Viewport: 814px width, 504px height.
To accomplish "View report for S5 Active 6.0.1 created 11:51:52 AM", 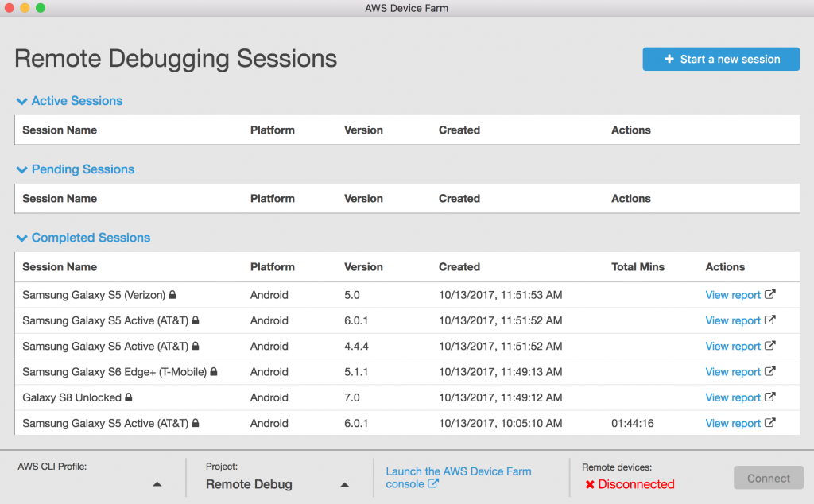I will (732, 320).
